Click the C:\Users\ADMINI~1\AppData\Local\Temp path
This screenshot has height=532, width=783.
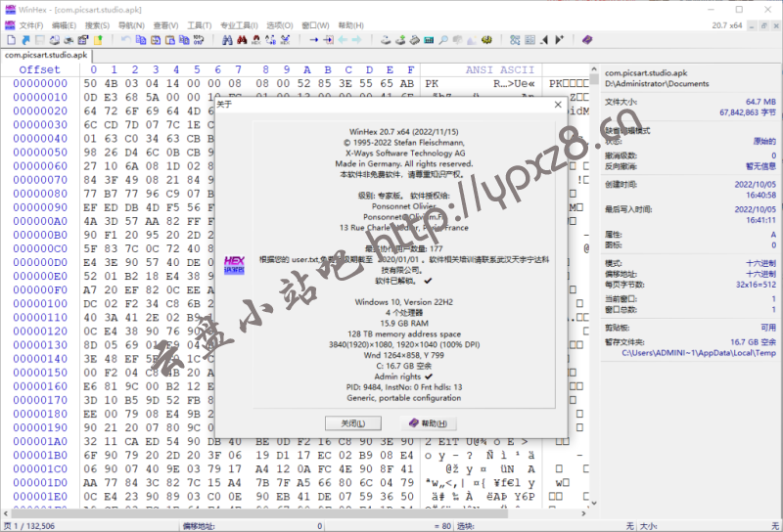pos(699,353)
